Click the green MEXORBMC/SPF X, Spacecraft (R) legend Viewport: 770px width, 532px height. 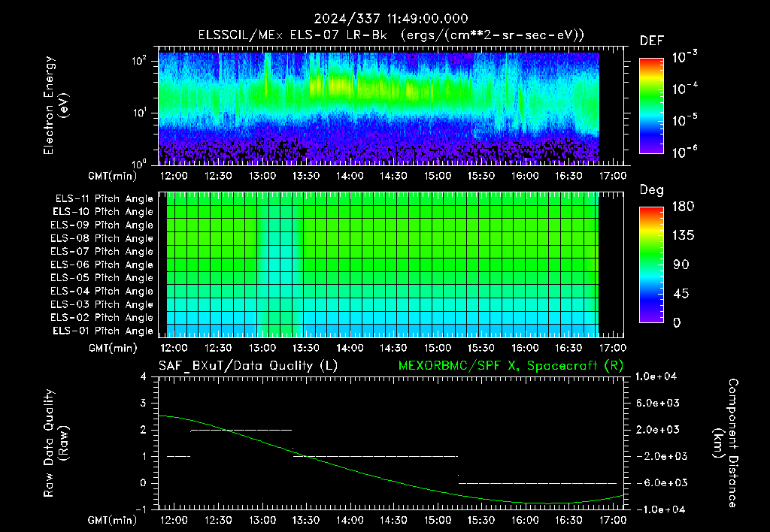[511, 366]
